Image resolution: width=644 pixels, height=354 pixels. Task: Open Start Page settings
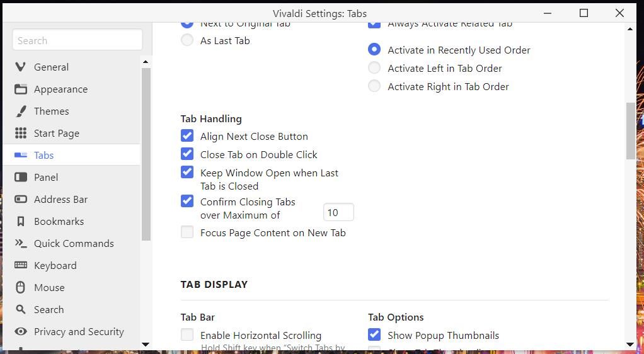(71, 133)
